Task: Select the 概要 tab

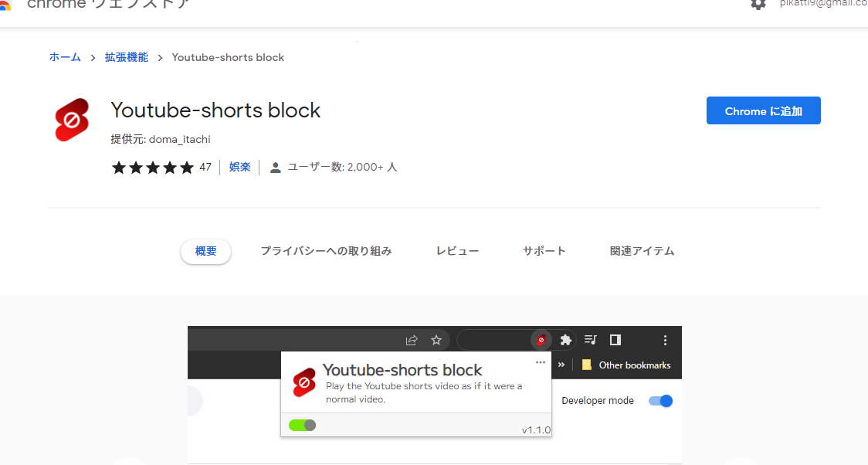Action: (206, 251)
